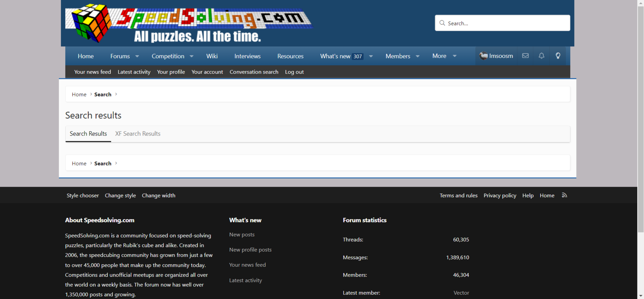This screenshot has height=299, width=644.
Task: Click the lightbulb icon in the navigation bar
Action: (558, 56)
